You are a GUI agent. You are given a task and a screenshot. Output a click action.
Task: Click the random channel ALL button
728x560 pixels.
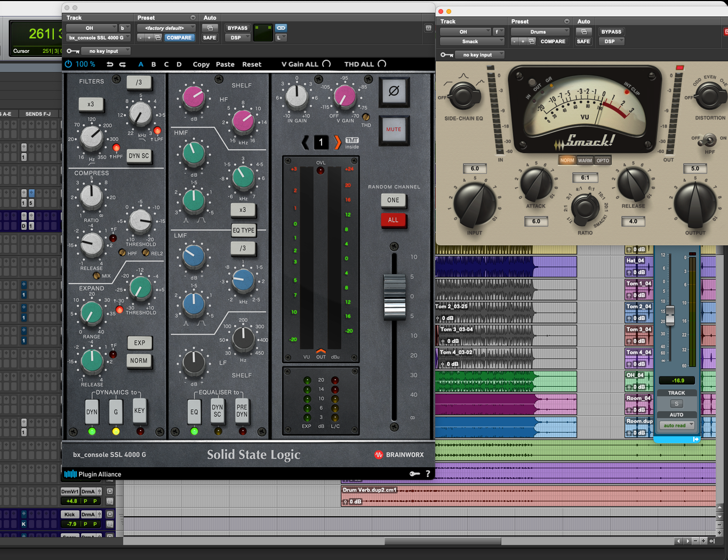(393, 220)
